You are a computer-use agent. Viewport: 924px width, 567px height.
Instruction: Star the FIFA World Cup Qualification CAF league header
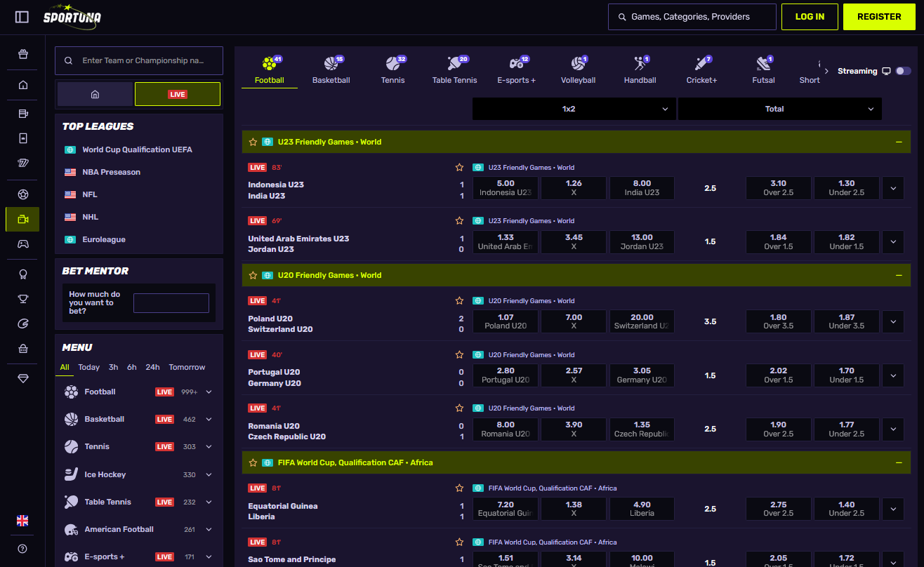coord(253,462)
